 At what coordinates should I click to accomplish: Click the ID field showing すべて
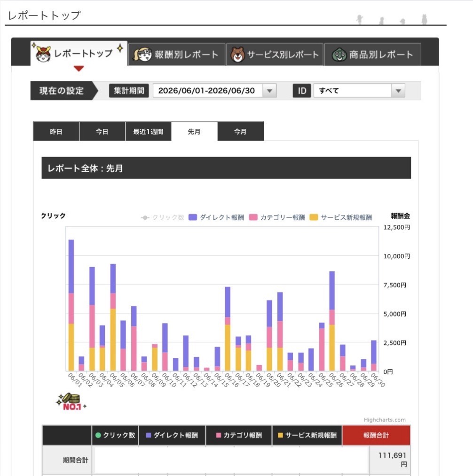[x=353, y=91]
